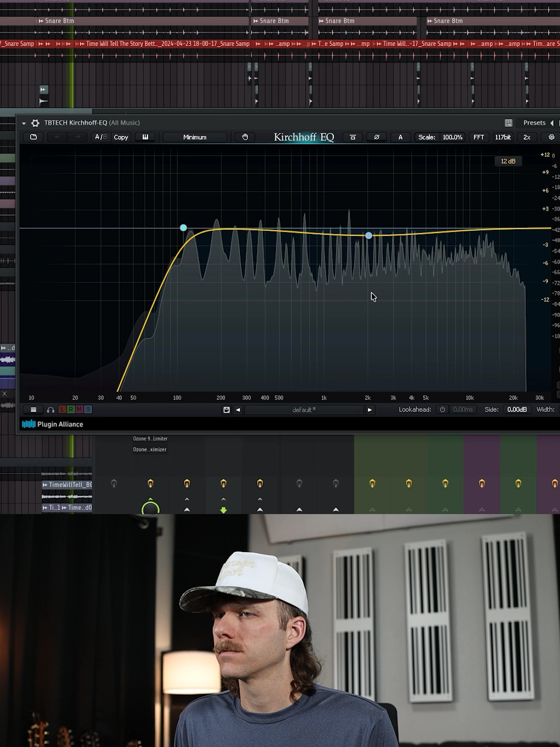This screenshot has width=560, height=747.
Task: Enable the hand grab tool
Action: tap(245, 137)
